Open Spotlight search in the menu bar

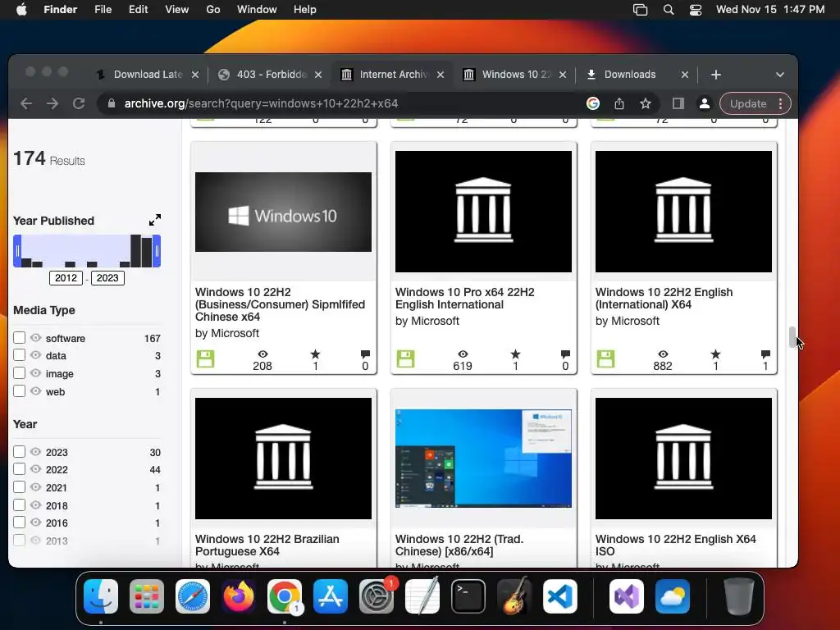point(669,10)
